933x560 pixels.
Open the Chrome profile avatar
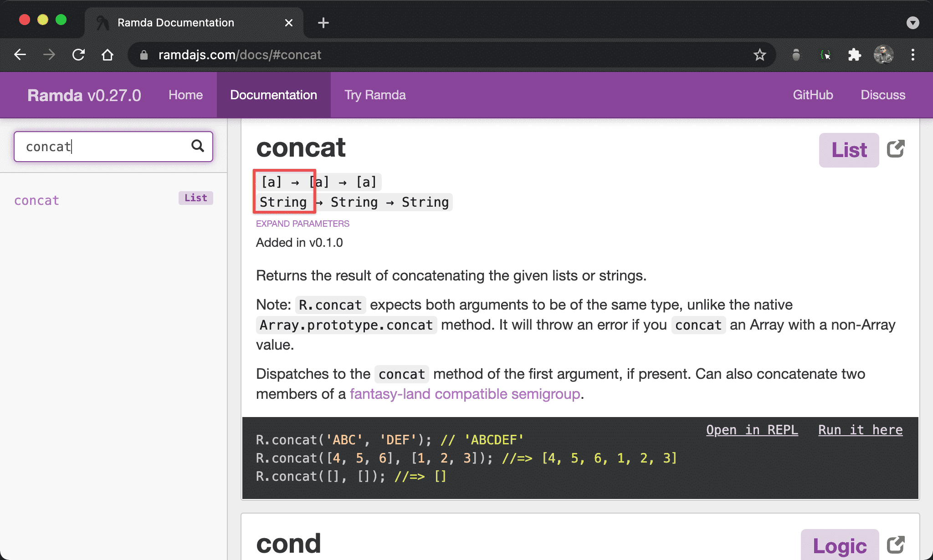click(x=883, y=55)
